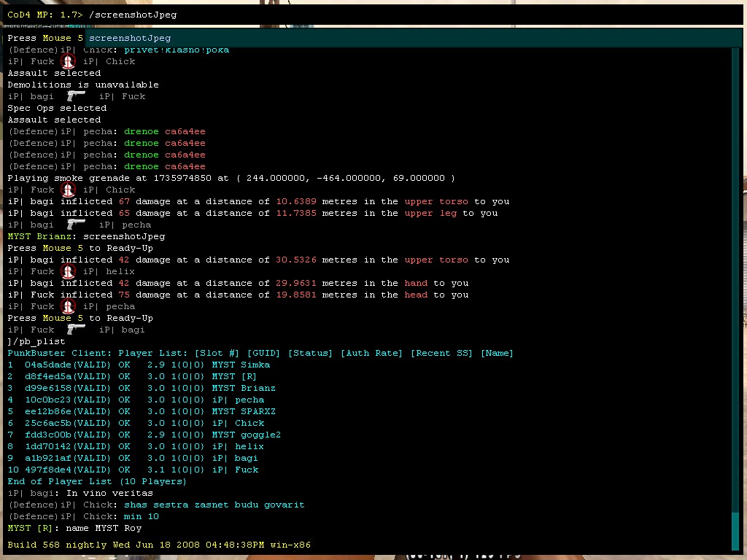The image size is (747, 560).
Task: Select player row 9 iP| bagi
Action: click(133, 458)
